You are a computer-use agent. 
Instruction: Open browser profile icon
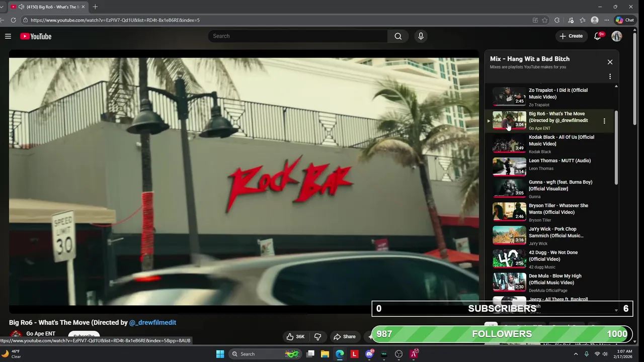click(x=595, y=20)
